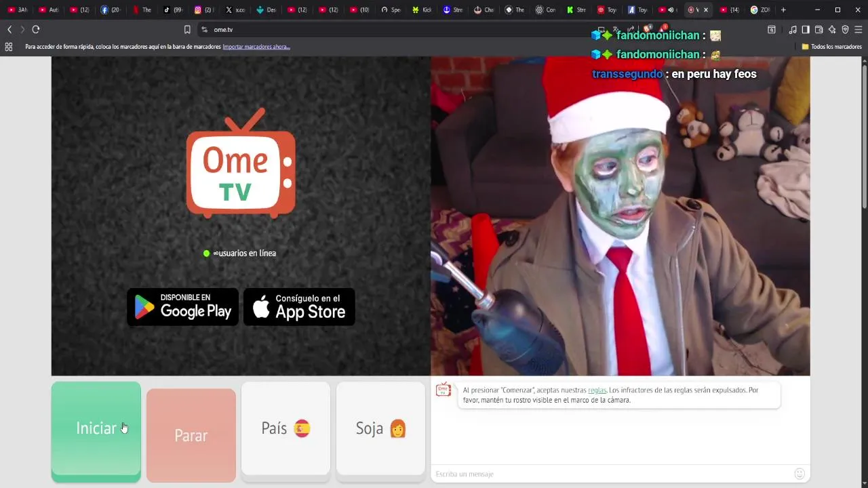The width and height of the screenshot is (868, 488).
Task: Open the browser hamburger main menu
Action: pyautogui.click(x=859, y=29)
